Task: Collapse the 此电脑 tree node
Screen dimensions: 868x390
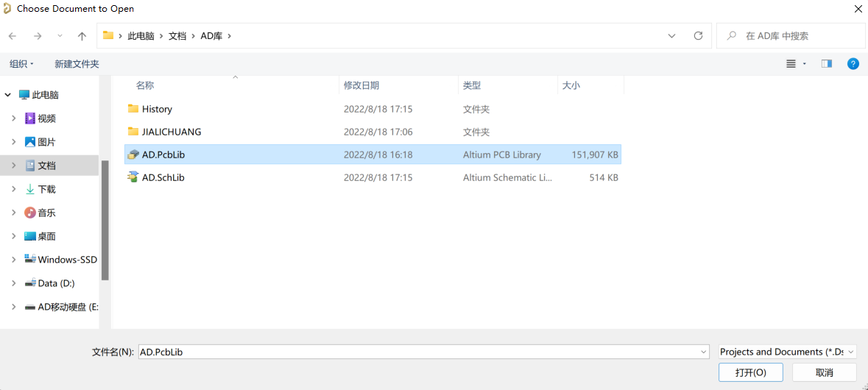Action: pos(8,95)
